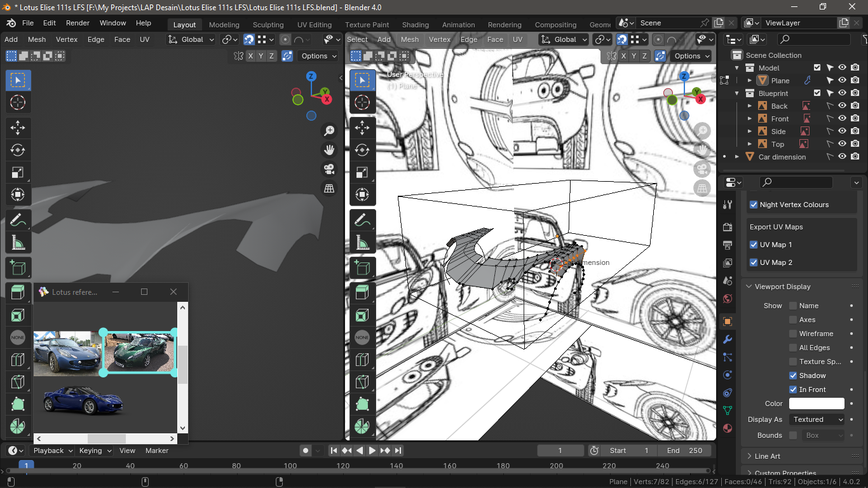Toggle the Model collection exclude checkbox

(817, 68)
